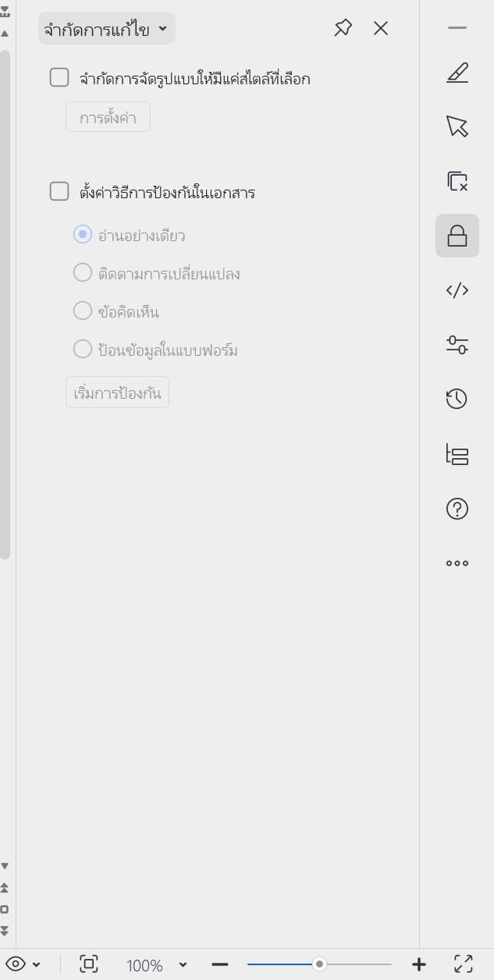
Task: Click the Restrict Editing lock icon
Action: click(457, 235)
